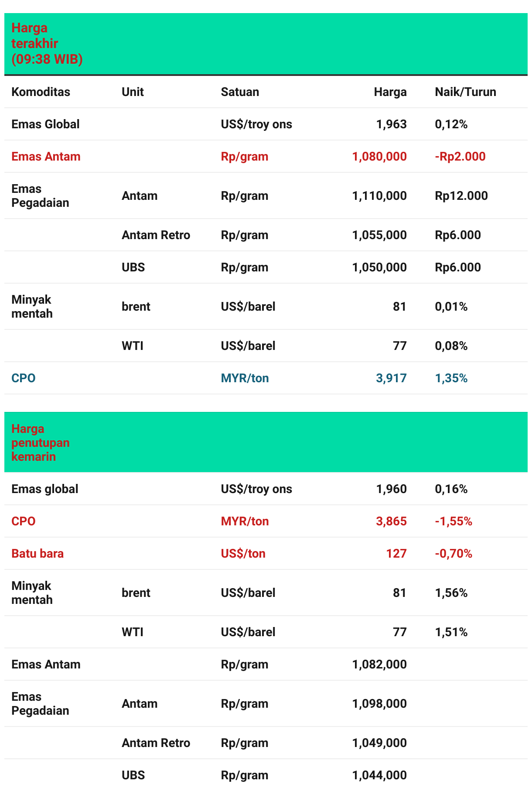
Task: Click the Harga column header
Action: [390, 92]
